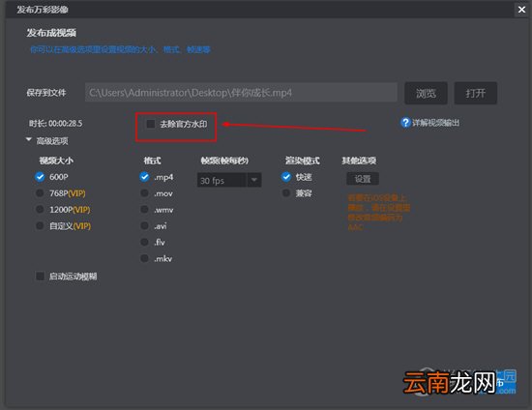Select the 快速 render mode
Screen dimensions: 532x410
click(286, 177)
